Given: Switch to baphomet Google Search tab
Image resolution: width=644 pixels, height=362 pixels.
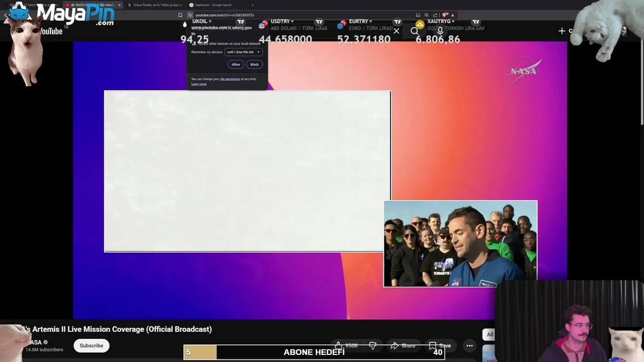Looking at the screenshot, I should click(x=213, y=5).
